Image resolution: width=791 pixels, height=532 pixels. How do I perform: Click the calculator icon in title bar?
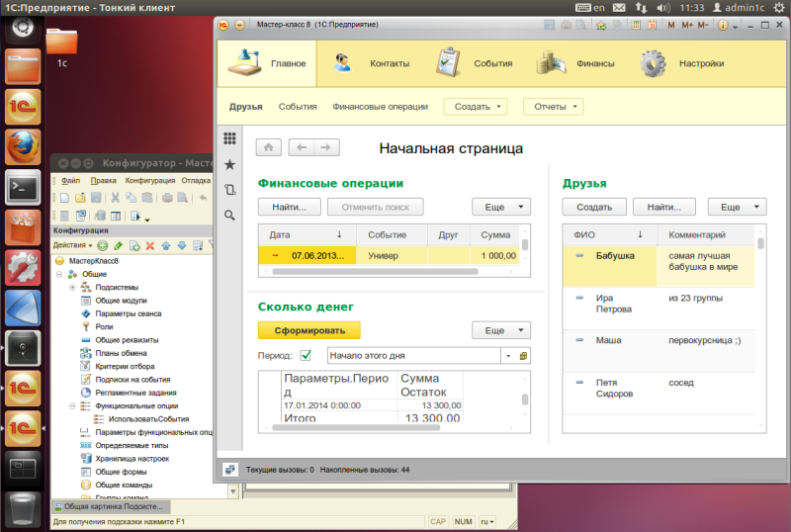click(636, 25)
